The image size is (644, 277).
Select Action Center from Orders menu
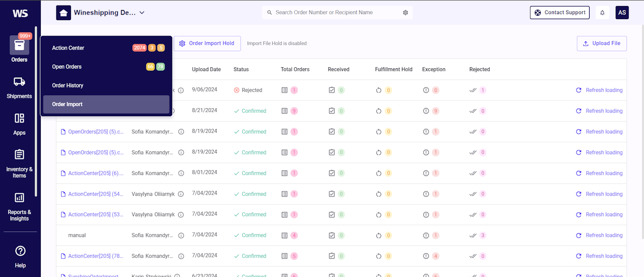68,48
